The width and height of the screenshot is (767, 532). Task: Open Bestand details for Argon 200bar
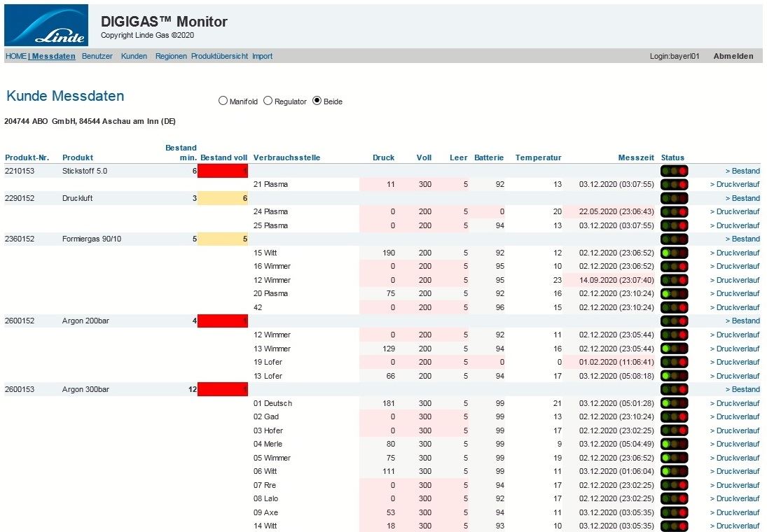[x=742, y=321]
